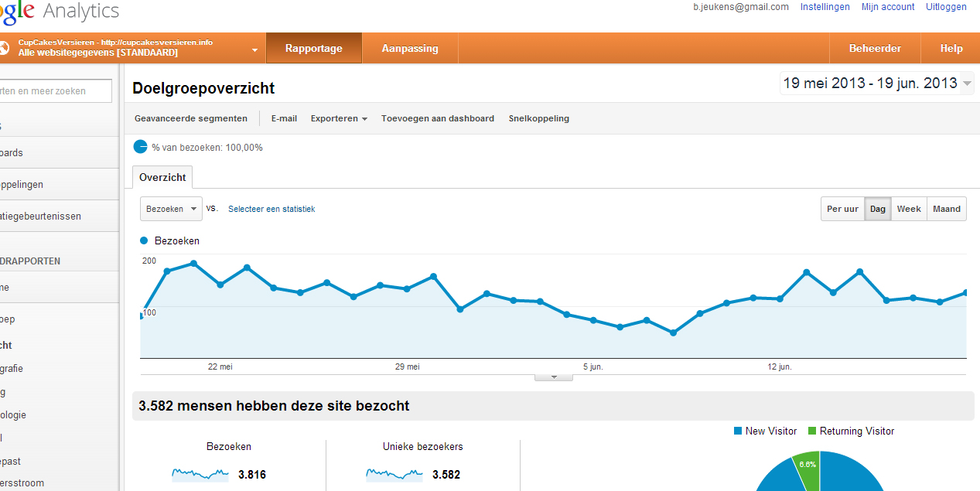Click the 12 jun. axis label
Screen dimensions: 980x491
pyautogui.click(x=780, y=367)
